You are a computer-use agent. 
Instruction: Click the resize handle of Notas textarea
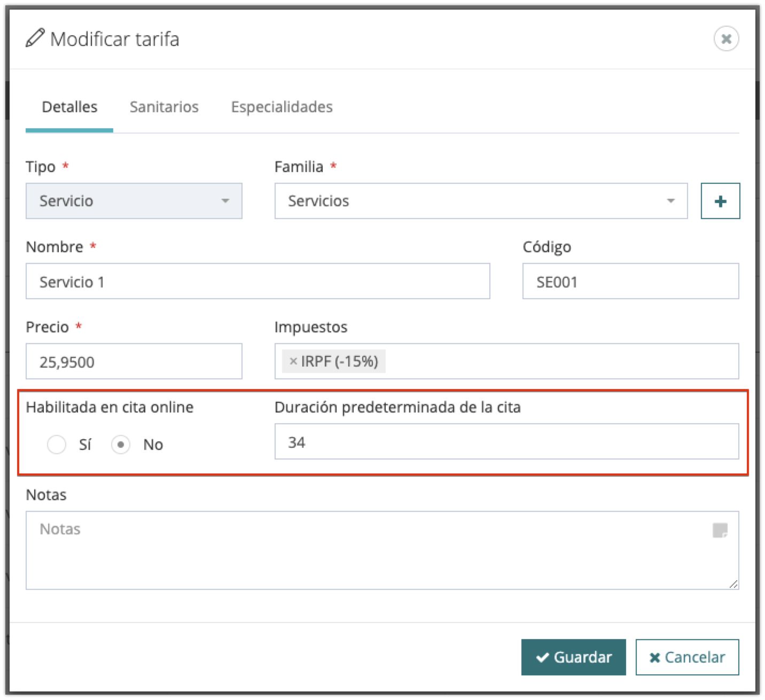pyautogui.click(x=733, y=584)
